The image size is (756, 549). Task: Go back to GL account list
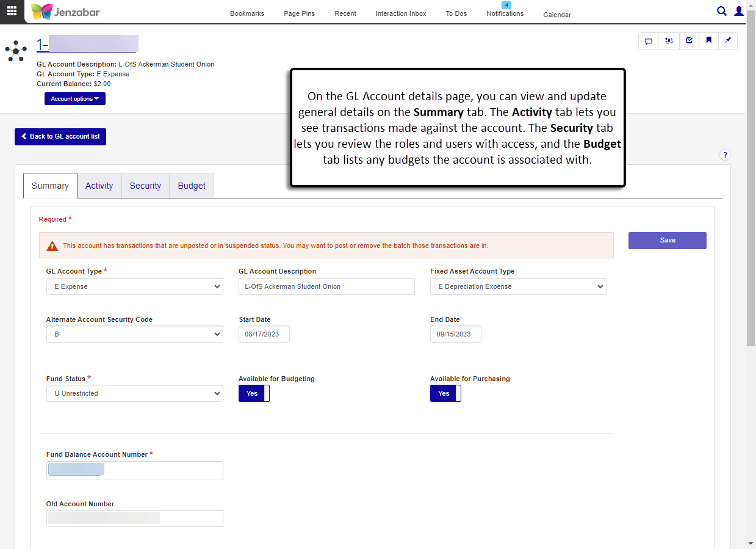tap(60, 137)
